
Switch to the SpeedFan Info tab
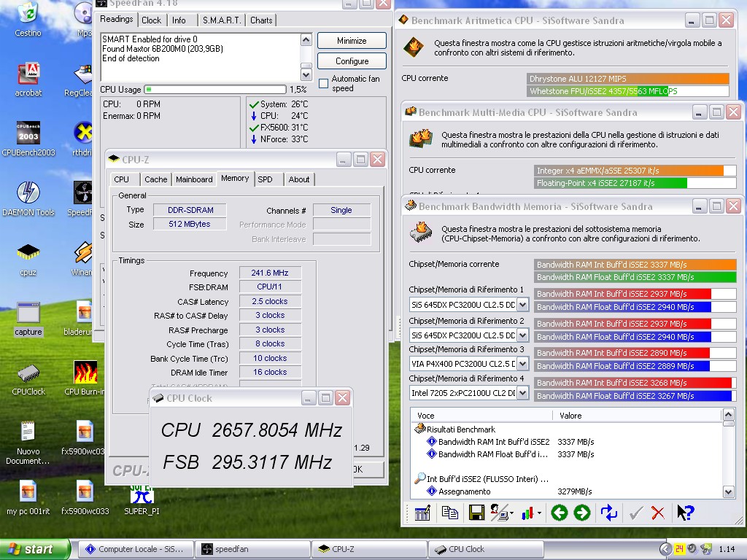(x=179, y=20)
